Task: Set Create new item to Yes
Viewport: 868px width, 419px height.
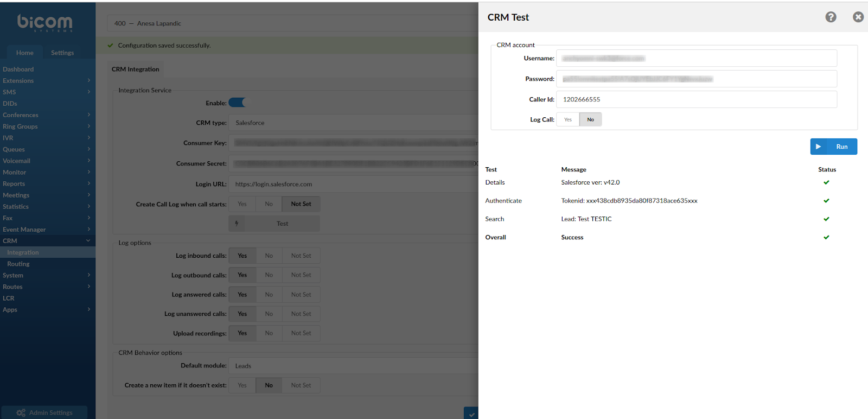Action: (242, 385)
